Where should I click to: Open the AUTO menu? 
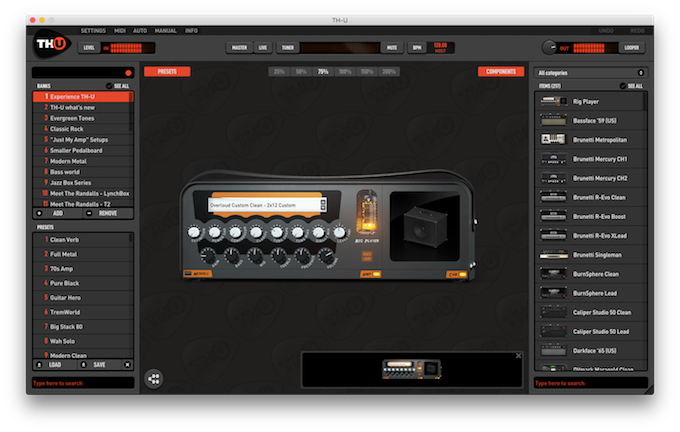pos(140,30)
